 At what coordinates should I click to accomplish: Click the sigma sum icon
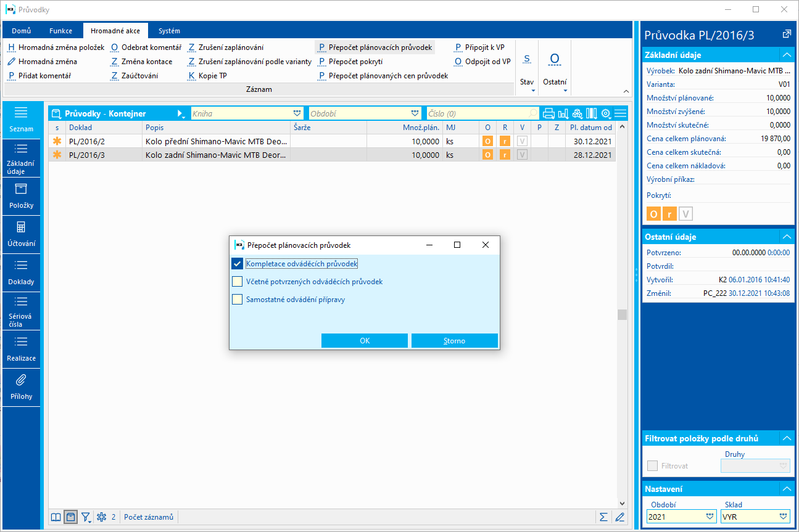click(x=603, y=517)
